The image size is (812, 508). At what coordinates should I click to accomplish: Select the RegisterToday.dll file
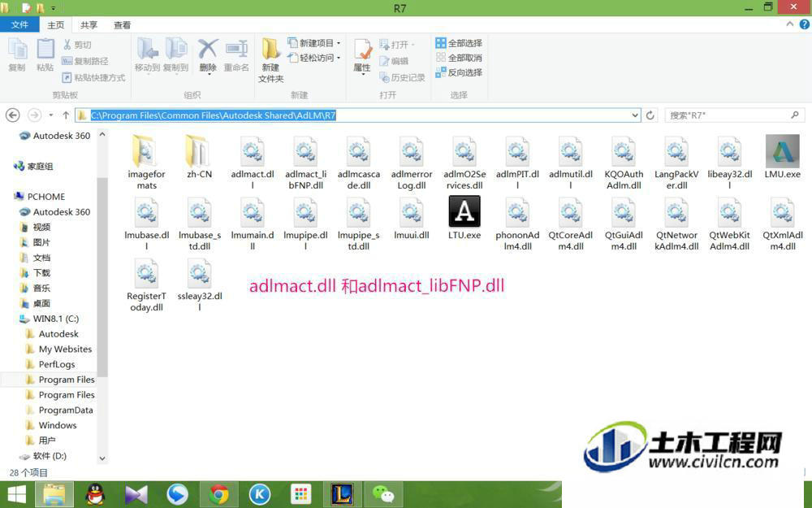point(146,284)
